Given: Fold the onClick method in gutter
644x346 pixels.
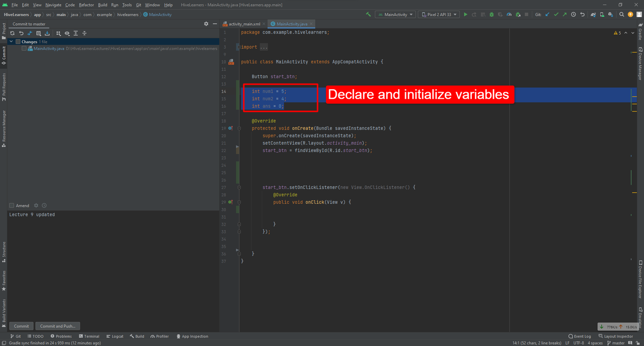Looking at the screenshot, I should (x=239, y=202).
